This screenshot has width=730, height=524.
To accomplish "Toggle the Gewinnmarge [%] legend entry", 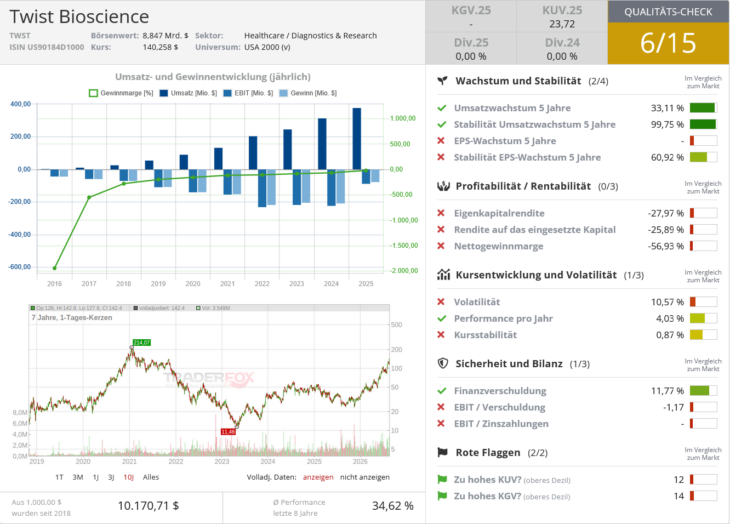I will 121,93.
